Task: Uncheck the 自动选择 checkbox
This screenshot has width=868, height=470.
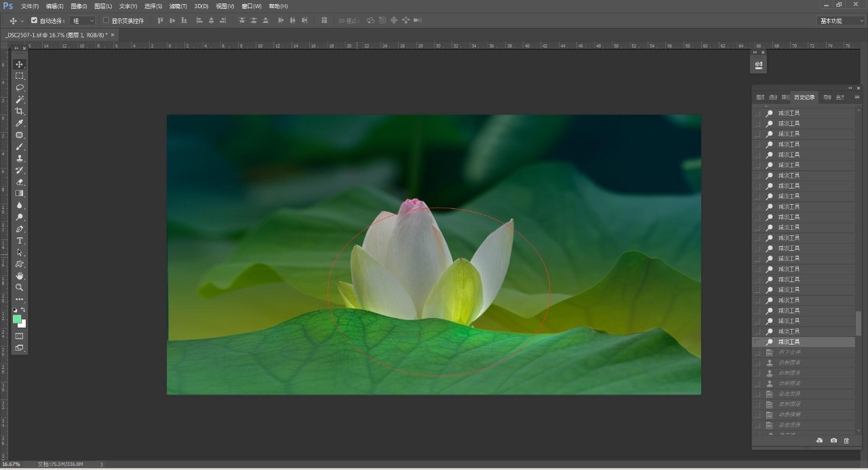Action: tap(35, 20)
